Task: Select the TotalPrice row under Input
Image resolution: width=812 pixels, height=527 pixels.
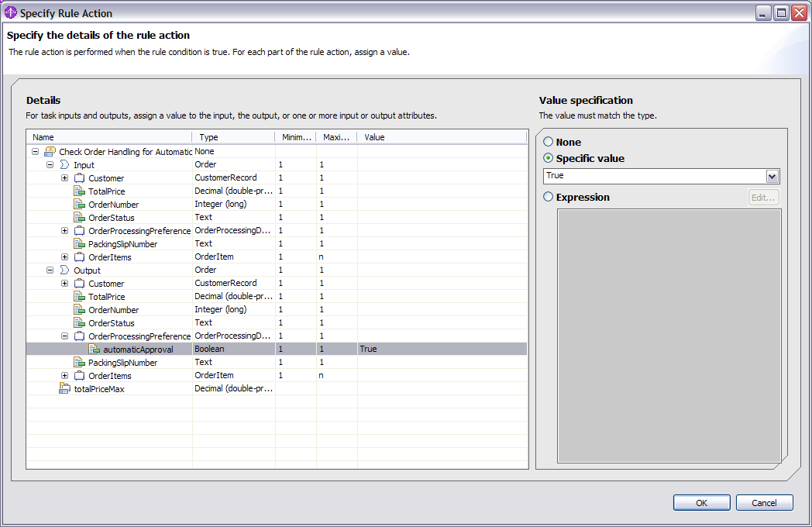Action: 106,191
